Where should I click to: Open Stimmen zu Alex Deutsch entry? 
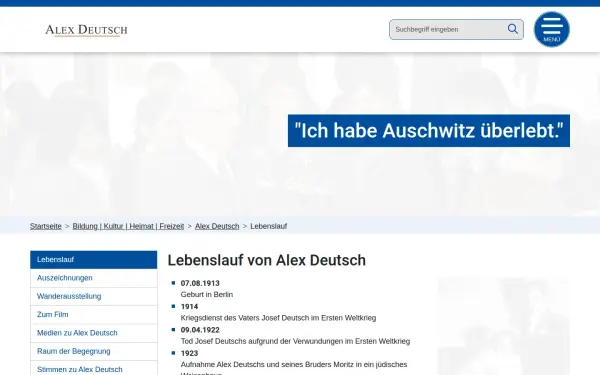(x=94, y=369)
